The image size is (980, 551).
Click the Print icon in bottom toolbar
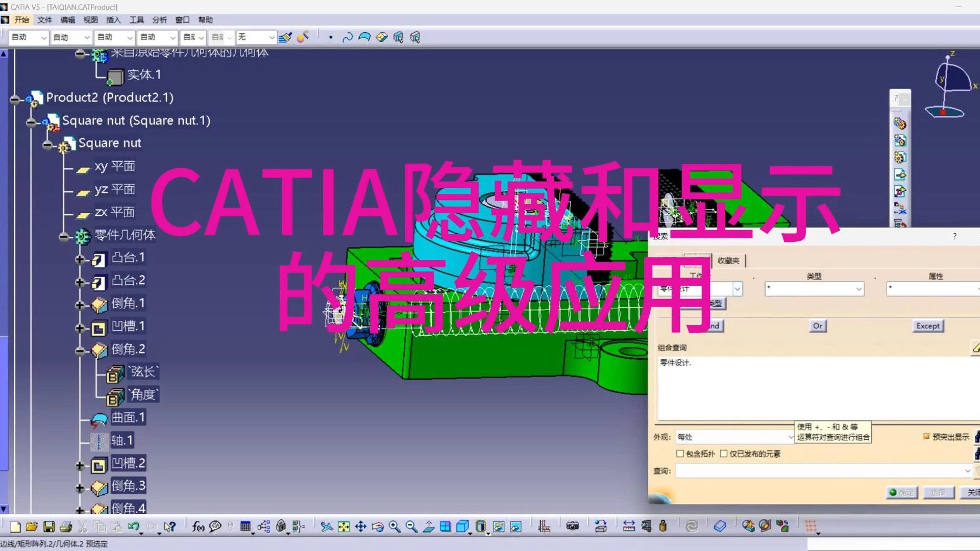click(x=66, y=527)
